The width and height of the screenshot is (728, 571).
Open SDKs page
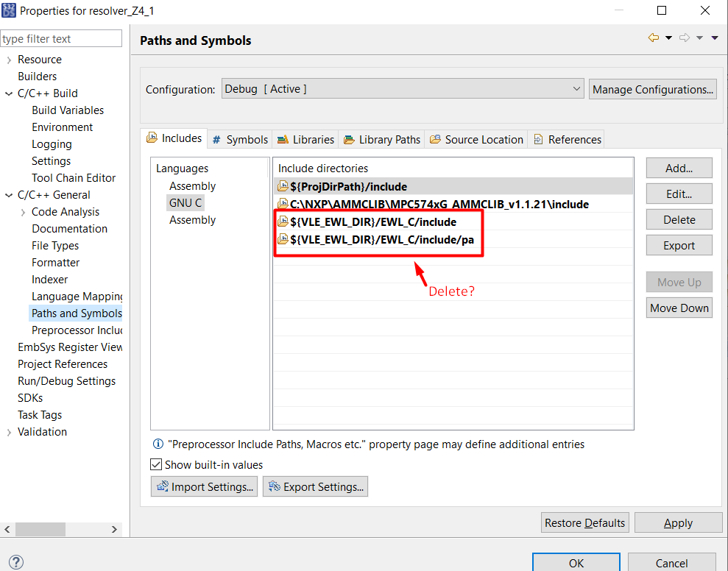pyautogui.click(x=30, y=398)
